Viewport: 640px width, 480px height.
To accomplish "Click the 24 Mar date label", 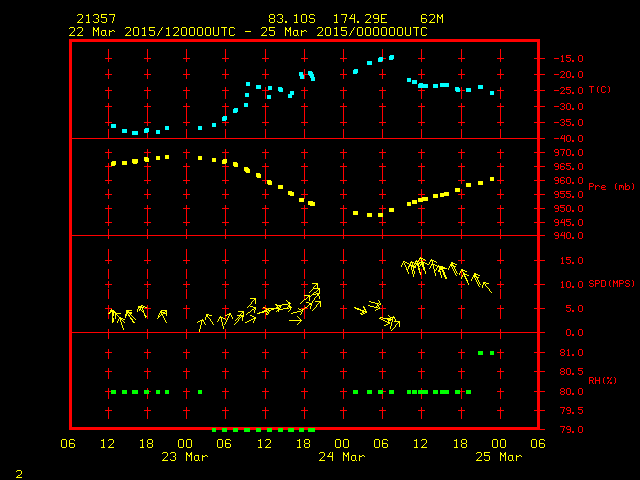I will (x=342, y=456).
